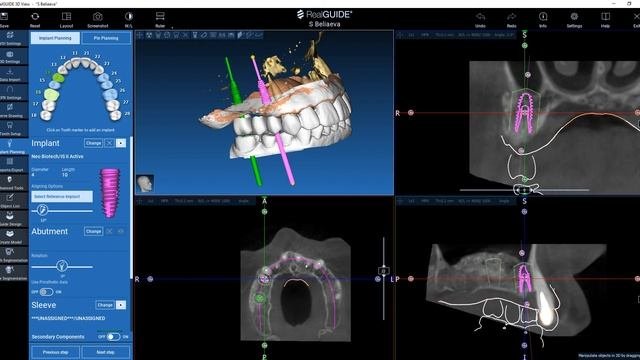Click the Undo arrow icon
This screenshot has width=640, height=360.
click(x=480, y=16)
